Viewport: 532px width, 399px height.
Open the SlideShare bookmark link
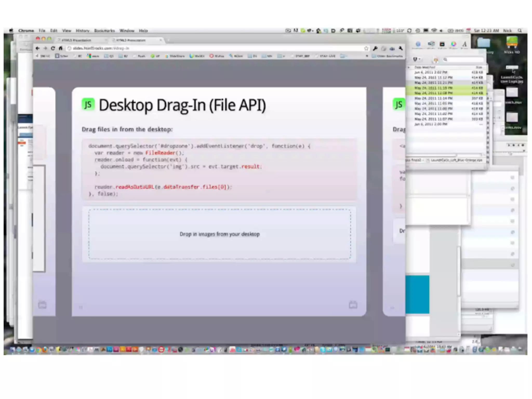[x=175, y=56]
